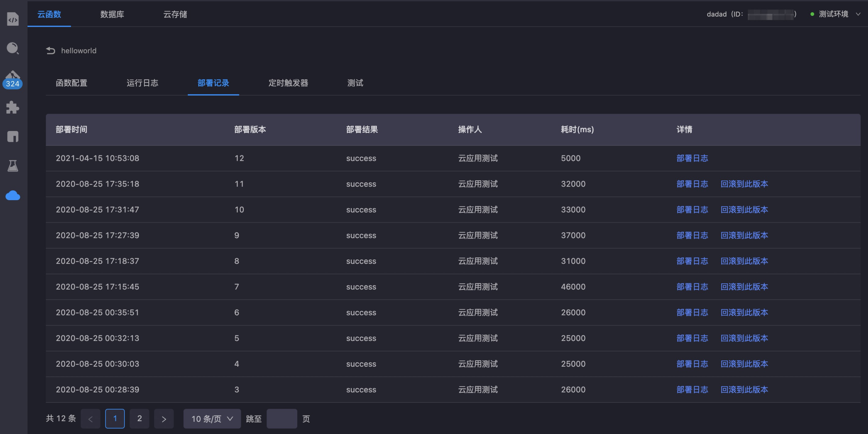This screenshot has height=434, width=868.
Task: Open the code editor sidebar icon
Action: click(x=13, y=19)
